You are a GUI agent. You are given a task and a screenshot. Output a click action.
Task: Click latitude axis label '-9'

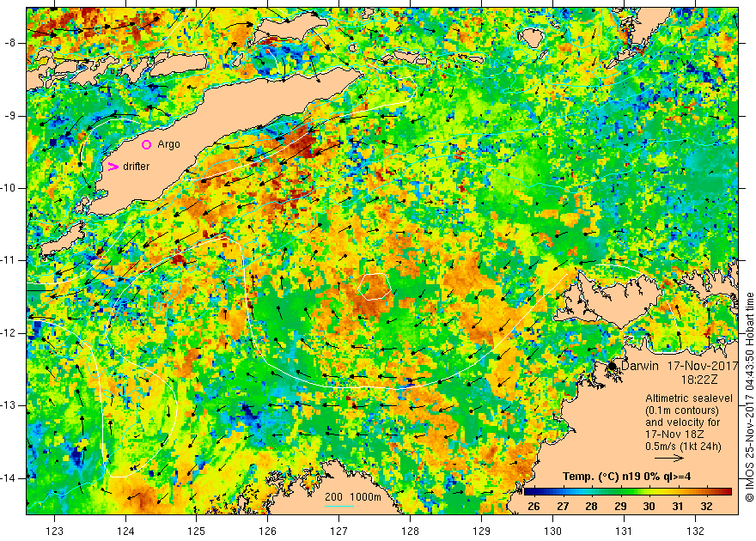(x=9, y=116)
